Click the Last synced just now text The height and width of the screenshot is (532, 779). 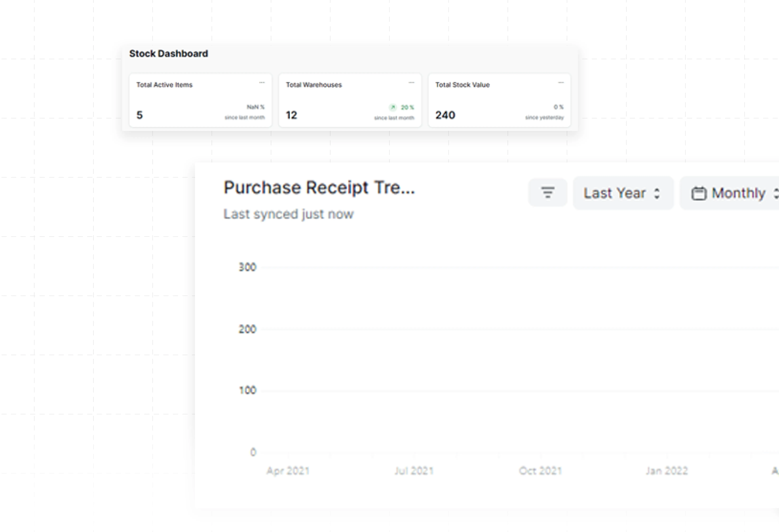tap(288, 214)
